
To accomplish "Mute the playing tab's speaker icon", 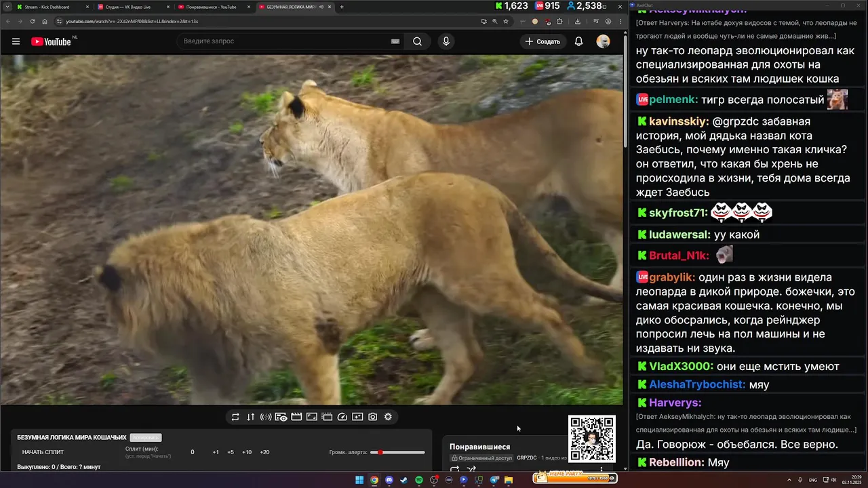I will point(321,7).
